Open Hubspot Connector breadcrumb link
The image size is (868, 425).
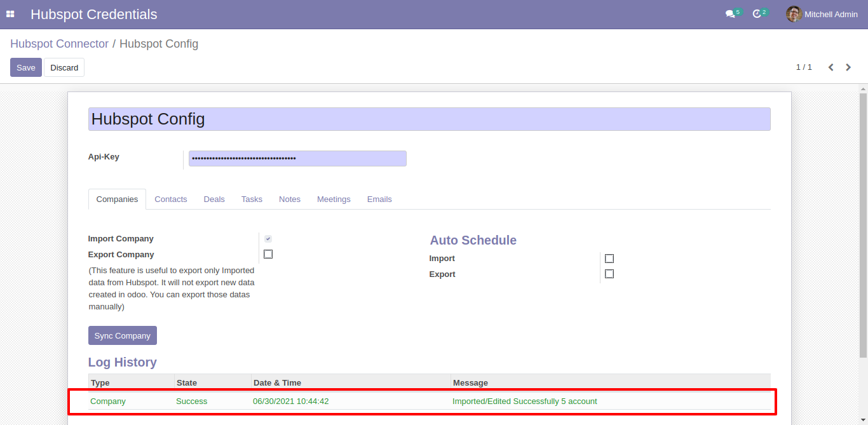click(x=59, y=44)
